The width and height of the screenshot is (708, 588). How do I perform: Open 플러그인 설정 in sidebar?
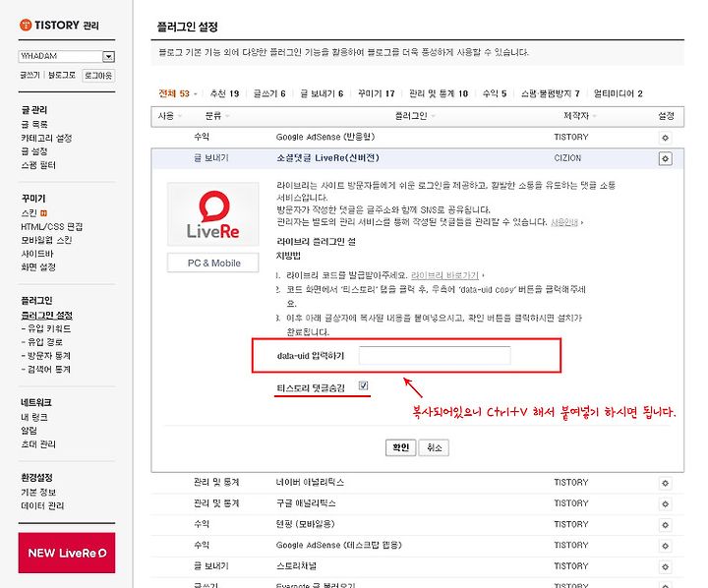tap(47, 316)
